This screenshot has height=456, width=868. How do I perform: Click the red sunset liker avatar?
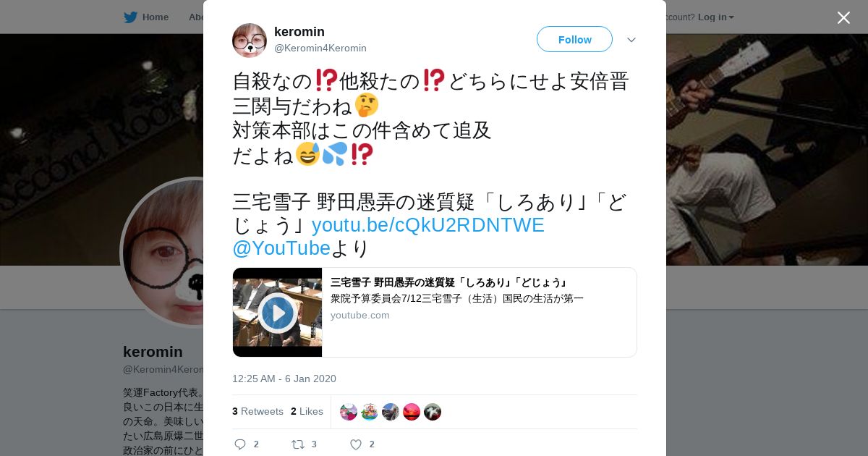412,412
